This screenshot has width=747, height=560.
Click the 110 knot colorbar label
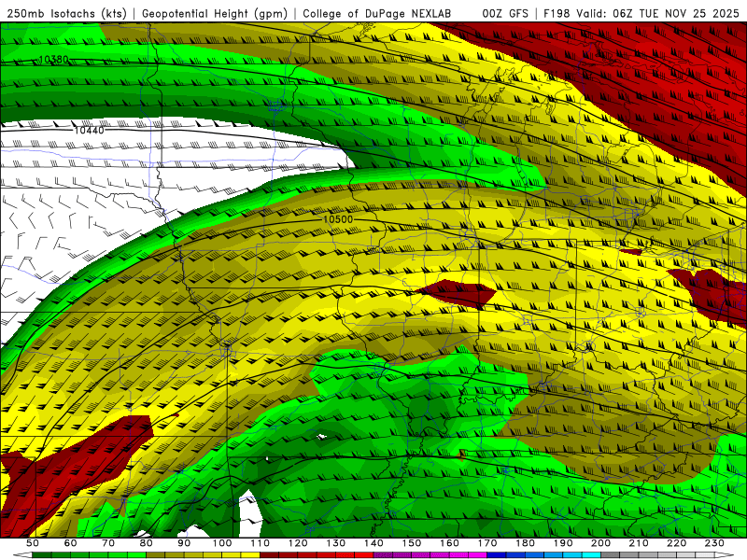tap(261, 543)
